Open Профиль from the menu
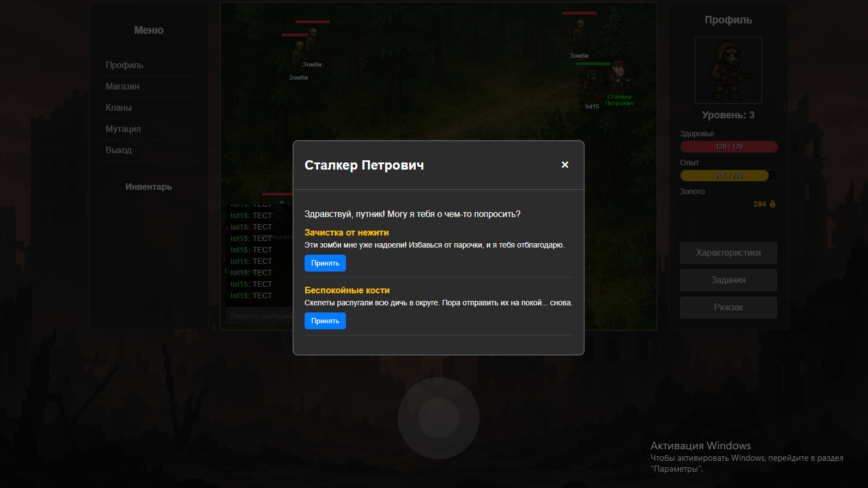Screen dimensions: 868x488 tap(124, 65)
